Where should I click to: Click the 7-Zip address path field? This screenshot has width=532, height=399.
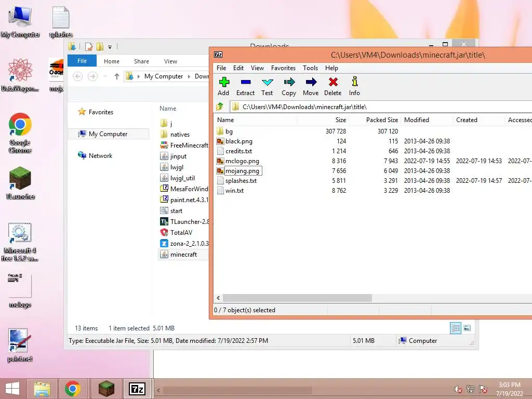(x=380, y=107)
